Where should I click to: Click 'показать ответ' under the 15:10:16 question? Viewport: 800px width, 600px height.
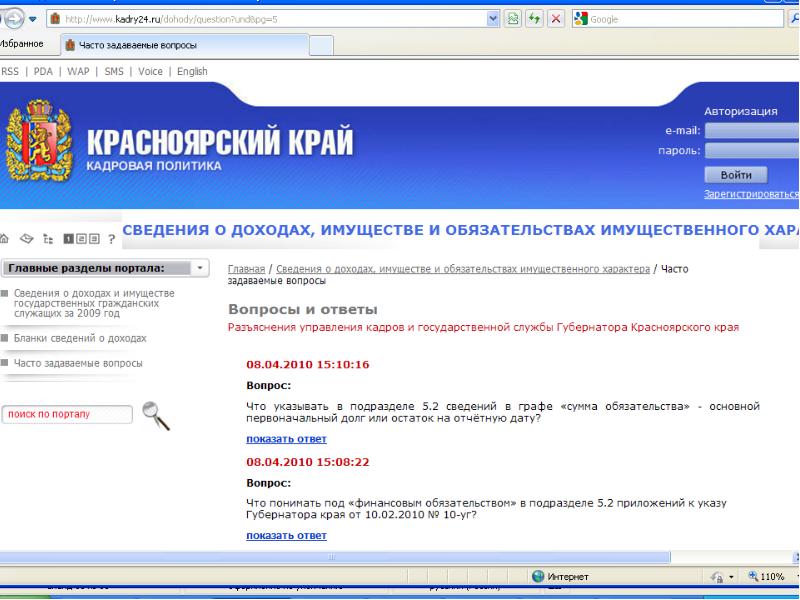click(286, 438)
